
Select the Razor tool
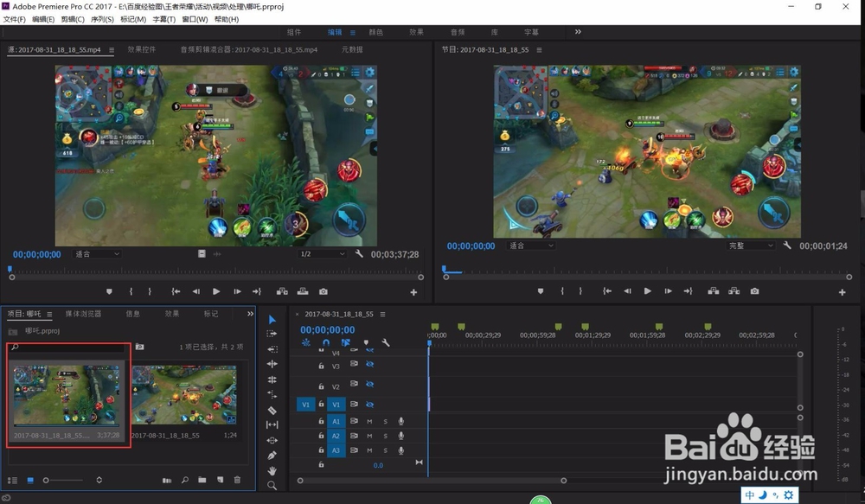(272, 411)
